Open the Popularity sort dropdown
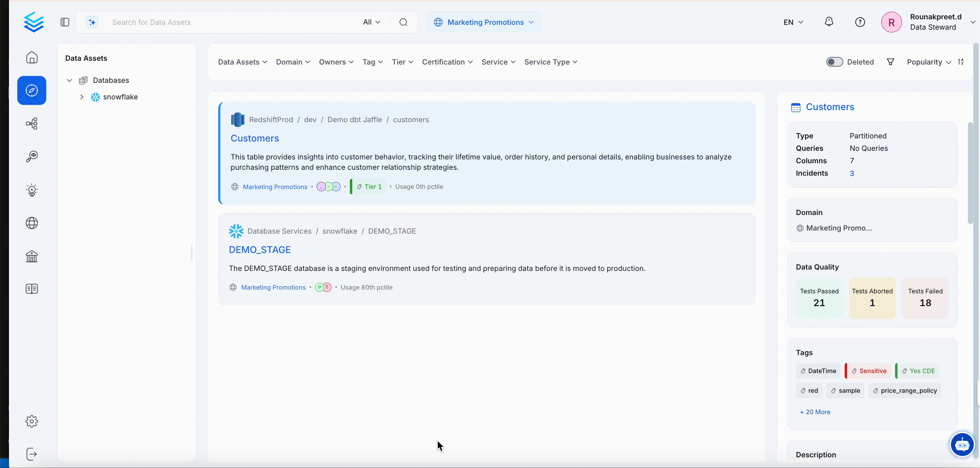Image resolution: width=980 pixels, height=468 pixels. click(928, 62)
